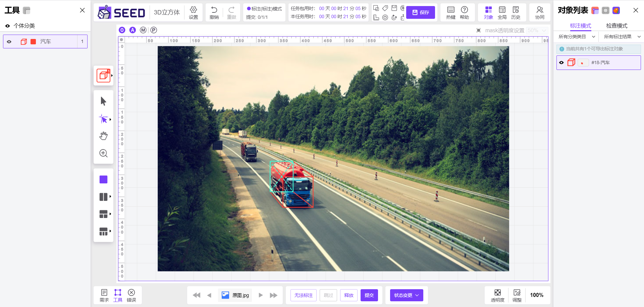Toggle visibility eye of #18-汽车 object

[561, 62]
